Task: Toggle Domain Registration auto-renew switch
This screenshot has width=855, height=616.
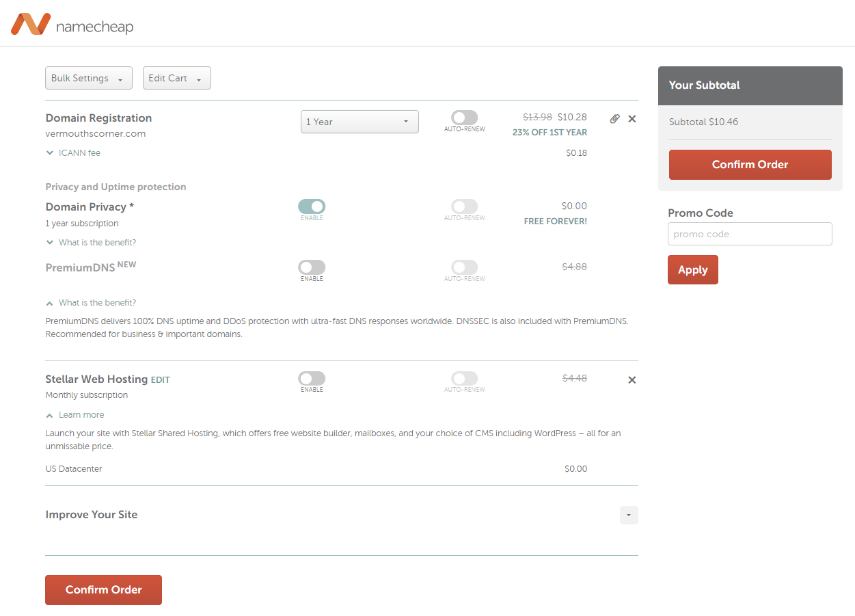Action: tap(464, 118)
